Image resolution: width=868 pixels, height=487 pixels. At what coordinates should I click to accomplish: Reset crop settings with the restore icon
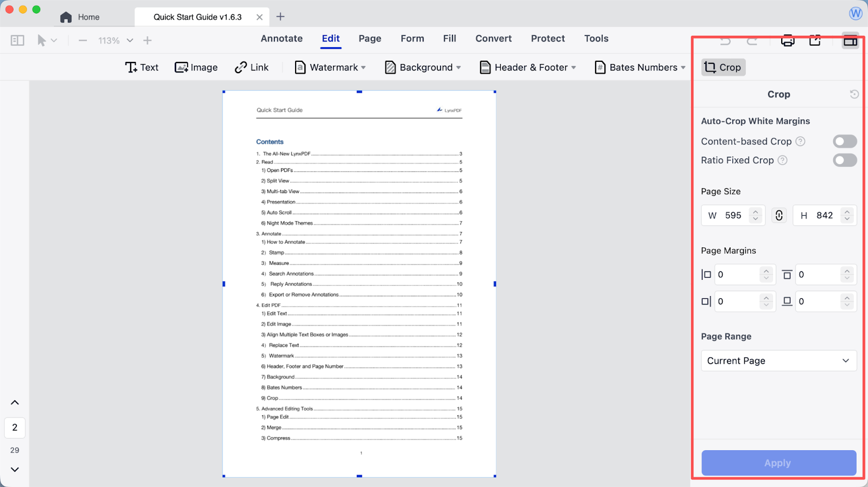pyautogui.click(x=854, y=94)
